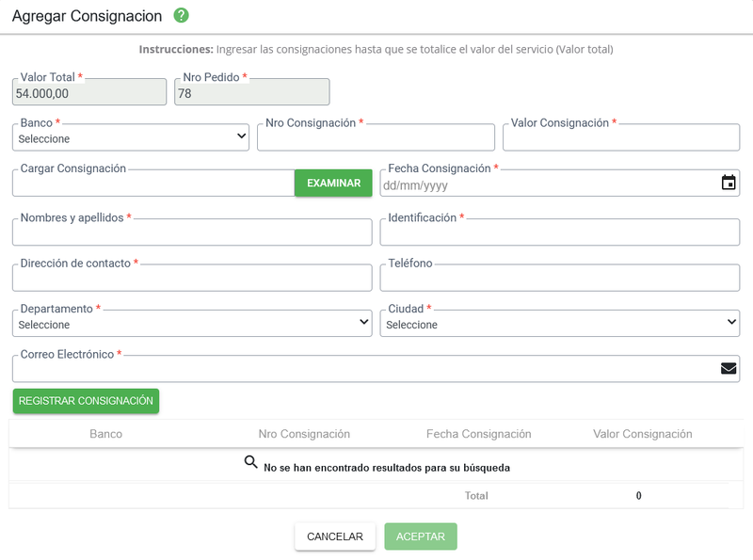Click the green help question mark icon
753x560 pixels.
tap(182, 16)
